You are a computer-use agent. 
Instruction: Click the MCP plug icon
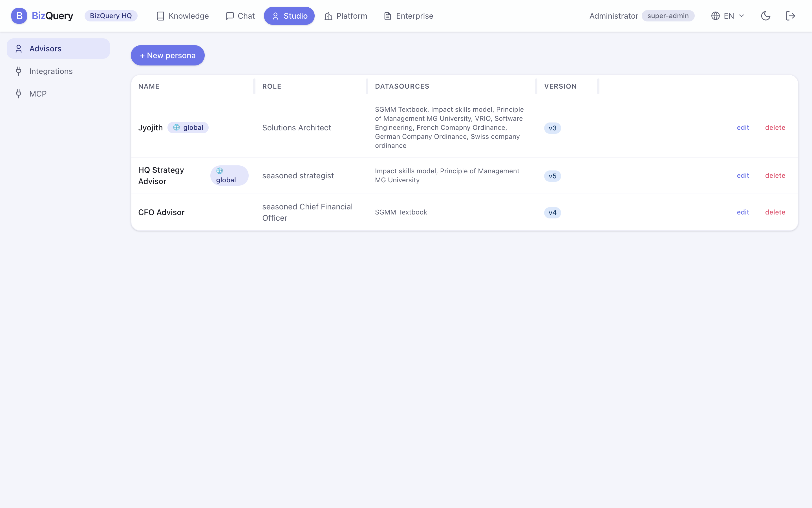[x=19, y=94]
